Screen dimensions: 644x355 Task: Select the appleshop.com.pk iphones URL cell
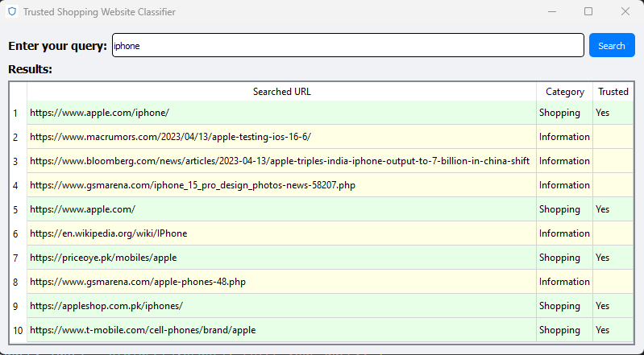pos(282,306)
